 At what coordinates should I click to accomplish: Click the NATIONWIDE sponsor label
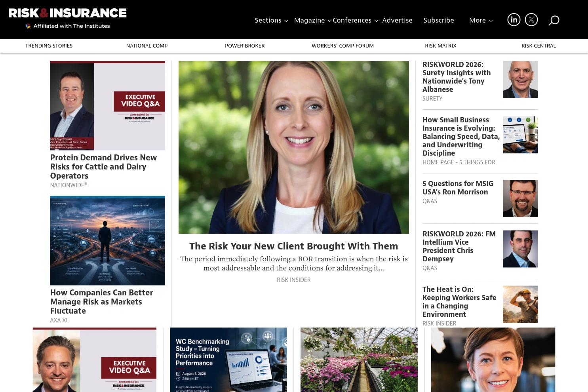pyautogui.click(x=69, y=185)
